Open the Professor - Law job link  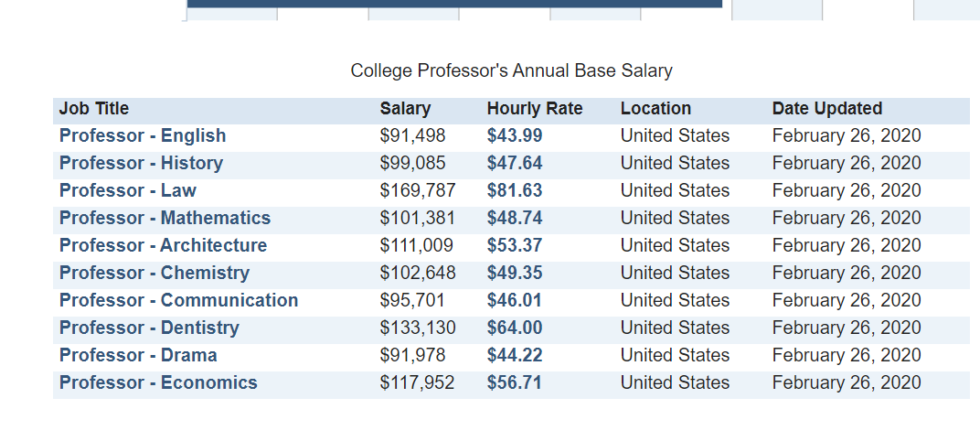tap(127, 191)
